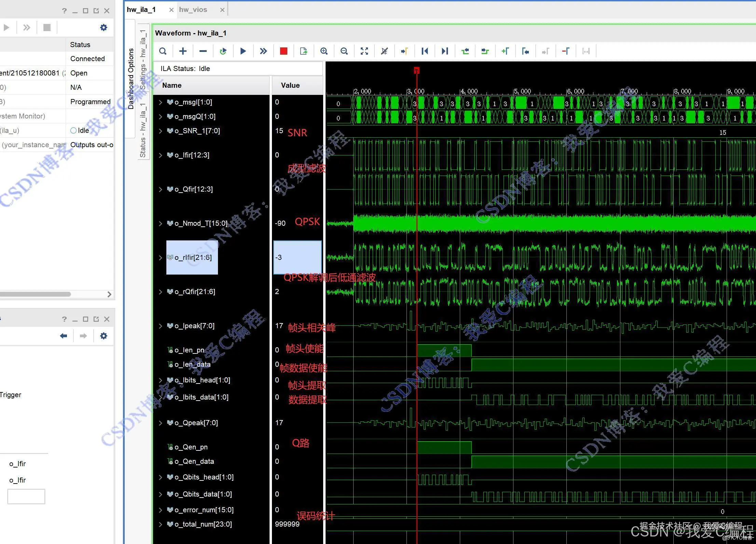
Task: Open the vertical Dashboard Options tab
Action: pyautogui.click(x=130, y=79)
